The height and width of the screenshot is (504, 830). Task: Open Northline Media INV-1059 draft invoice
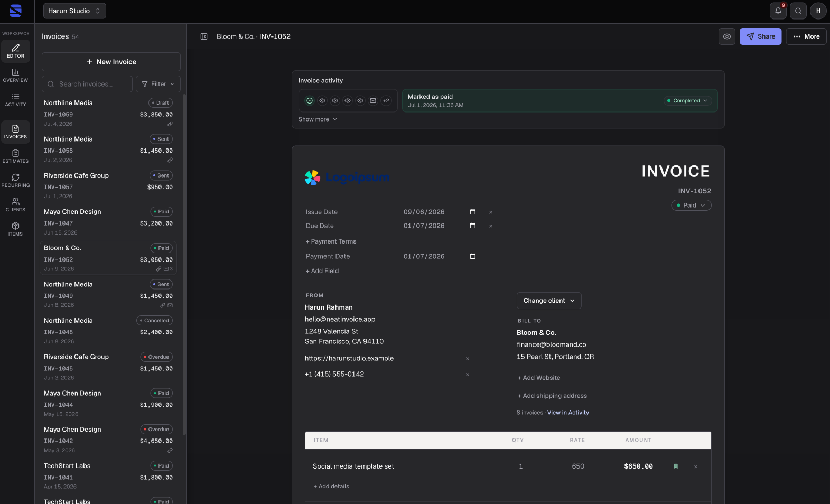[x=108, y=113]
